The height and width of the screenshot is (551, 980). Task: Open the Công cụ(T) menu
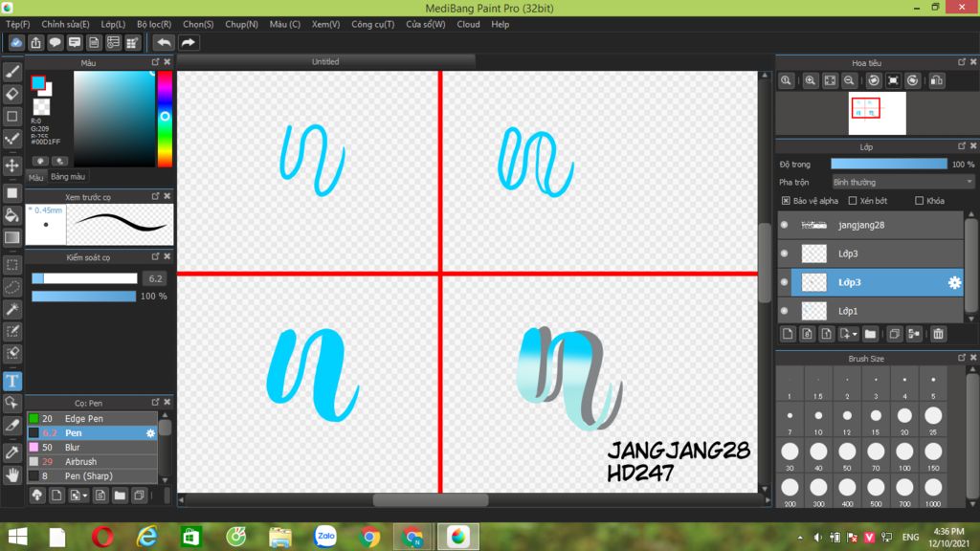[372, 24]
